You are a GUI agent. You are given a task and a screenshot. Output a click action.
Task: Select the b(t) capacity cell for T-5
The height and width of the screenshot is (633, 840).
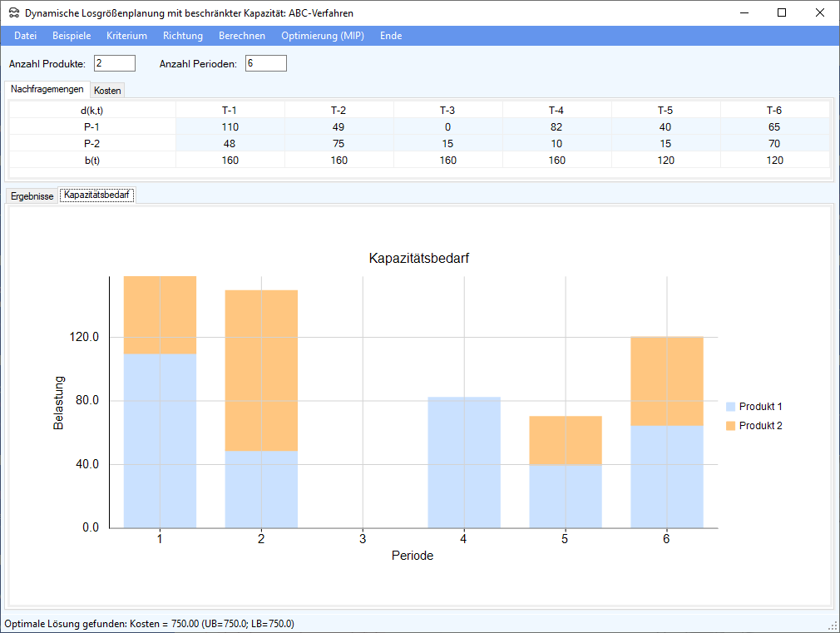665,161
